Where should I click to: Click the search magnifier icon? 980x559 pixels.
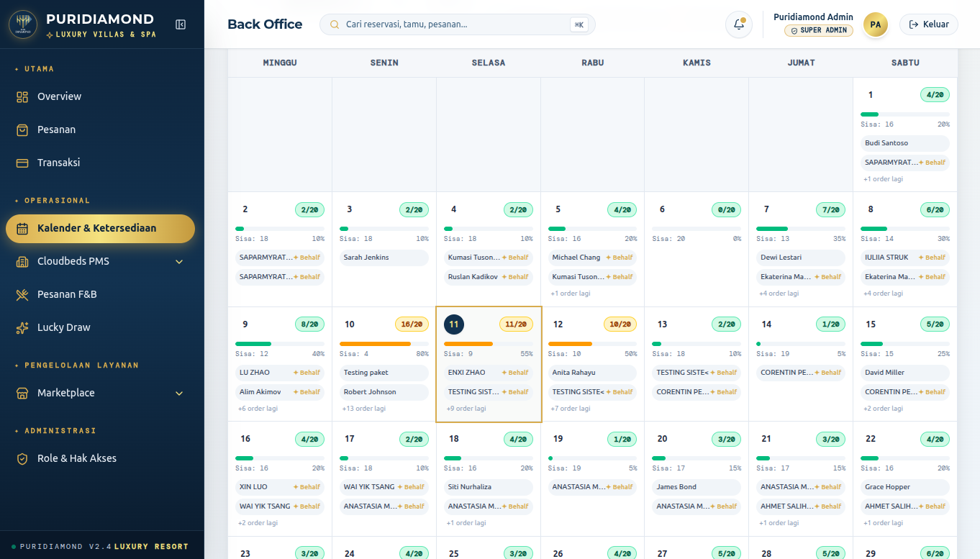click(335, 24)
